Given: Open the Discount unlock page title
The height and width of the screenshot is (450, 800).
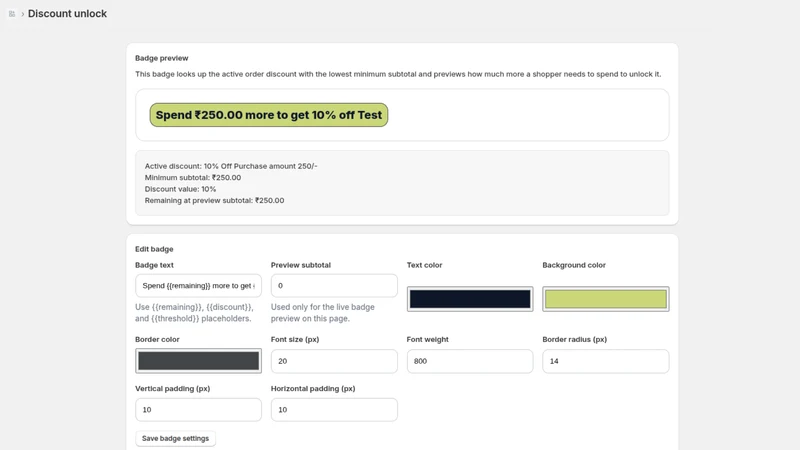Looking at the screenshot, I should click(x=67, y=14).
